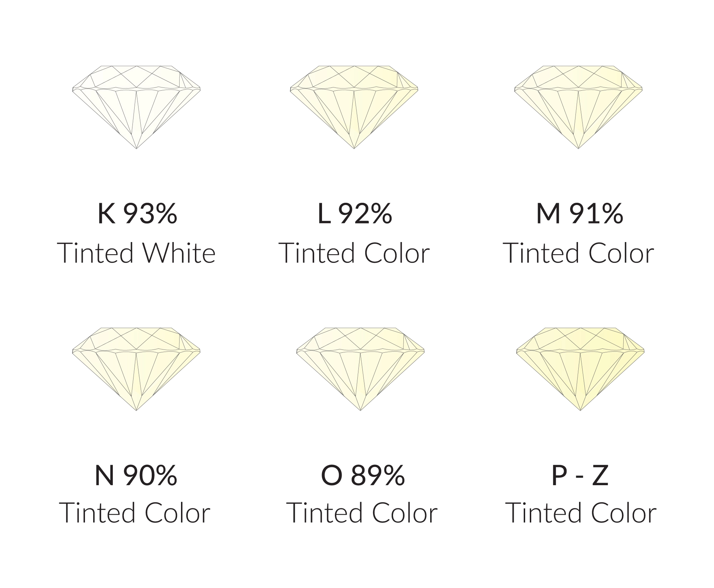This screenshot has width=714, height=588.
Task: Click Tinted Color label under O 89%
Action: 362,513
